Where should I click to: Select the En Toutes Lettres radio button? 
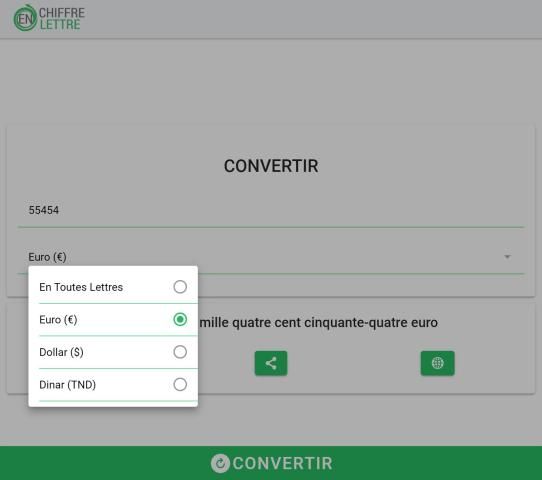tap(180, 287)
